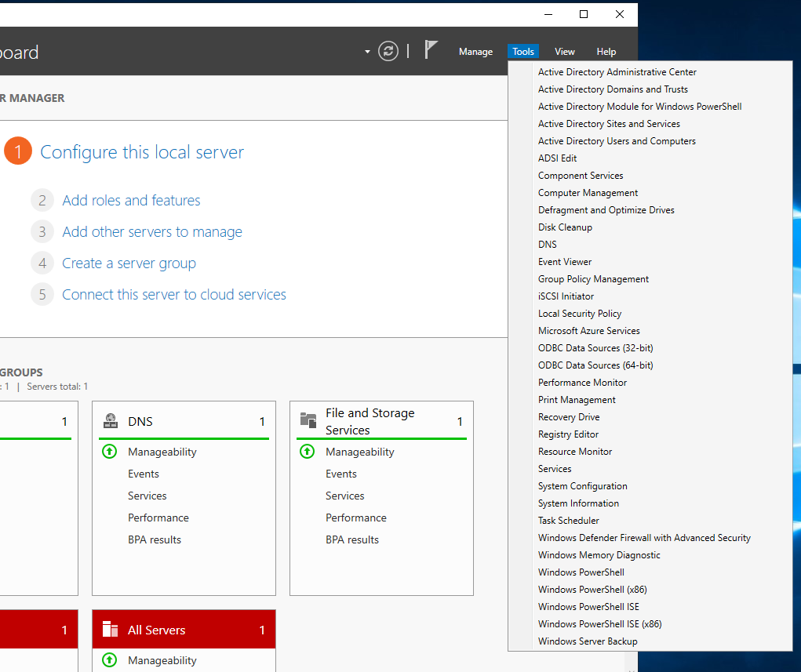Image resolution: width=801 pixels, height=672 pixels.
Task: Click DNS Manageability green status icon
Action: tap(111, 452)
